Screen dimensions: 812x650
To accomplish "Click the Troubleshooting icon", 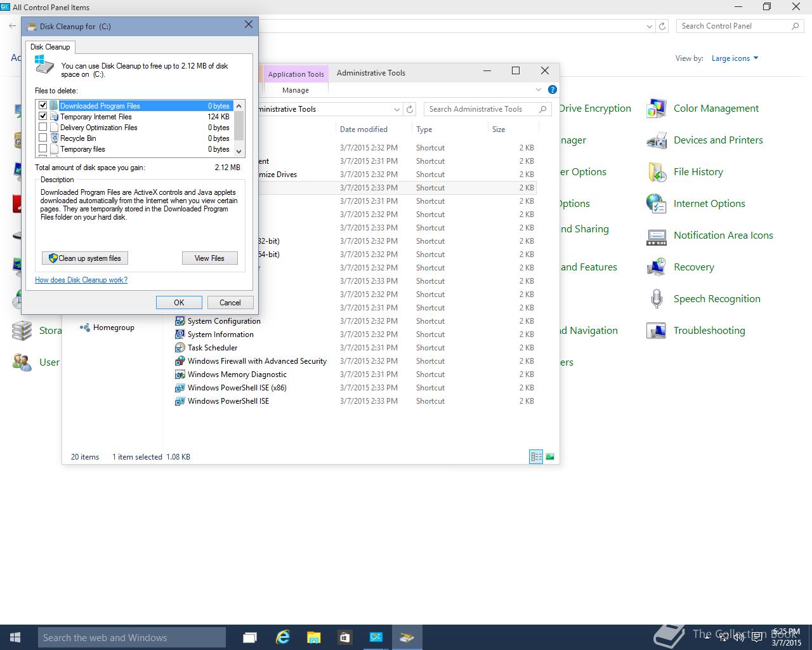I will (x=657, y=331).
